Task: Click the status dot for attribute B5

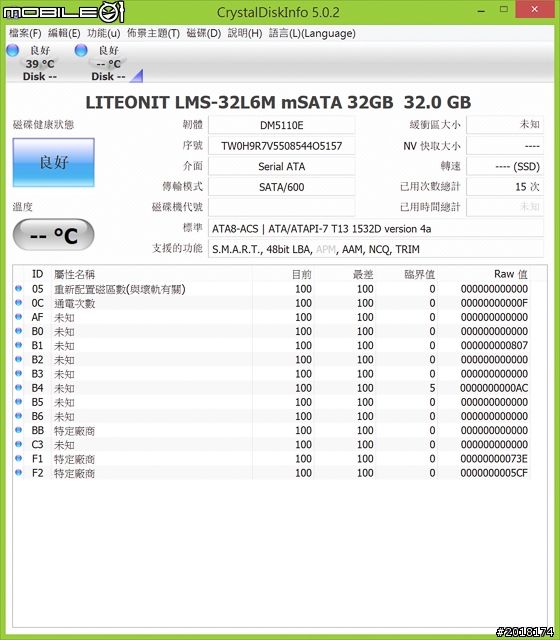Action: click(18, 402)
